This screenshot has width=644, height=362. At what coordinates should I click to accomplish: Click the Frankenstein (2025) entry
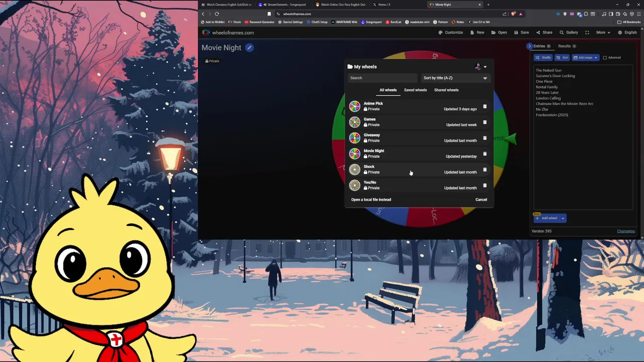pos(552,115)
